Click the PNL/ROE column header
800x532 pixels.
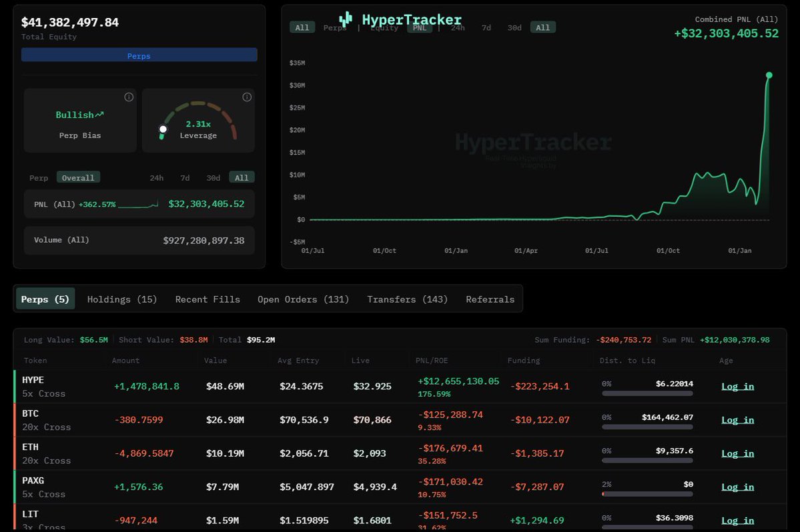[431, 361]
